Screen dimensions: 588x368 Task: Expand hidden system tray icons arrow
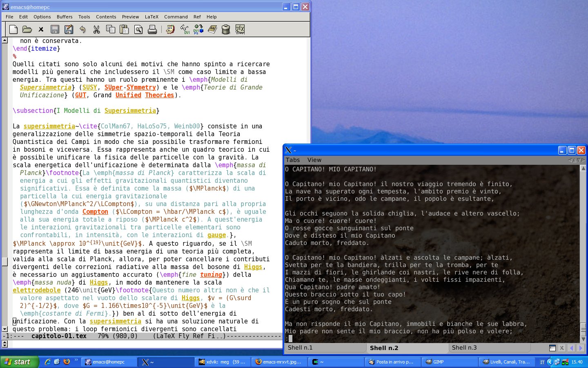[x=550, y=362]
